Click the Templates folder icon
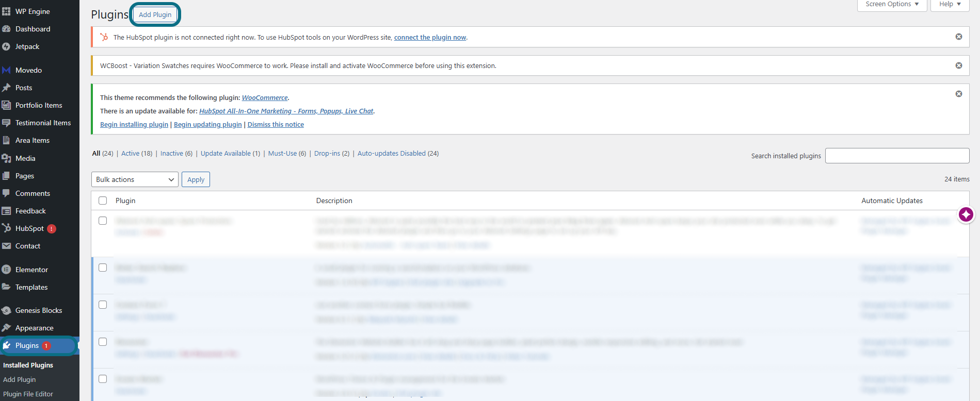The image size is (980, 401). point(6,287)
